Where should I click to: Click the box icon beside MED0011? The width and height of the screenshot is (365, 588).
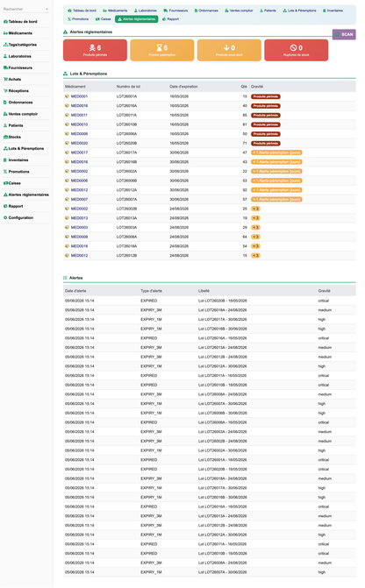68,115
